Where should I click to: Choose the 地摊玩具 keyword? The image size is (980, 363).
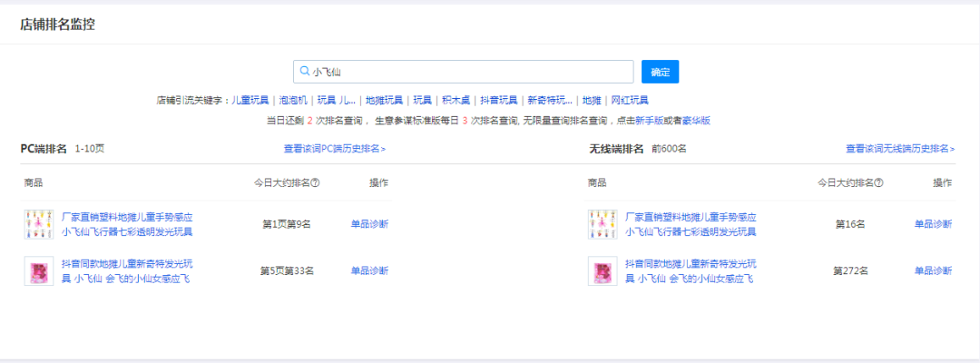pos(384,100)
